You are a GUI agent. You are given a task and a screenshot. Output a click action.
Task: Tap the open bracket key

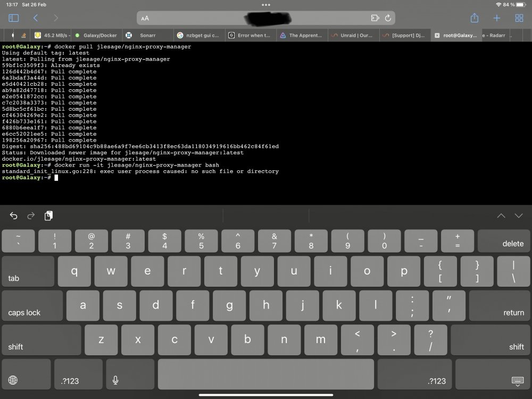(440, 271)
